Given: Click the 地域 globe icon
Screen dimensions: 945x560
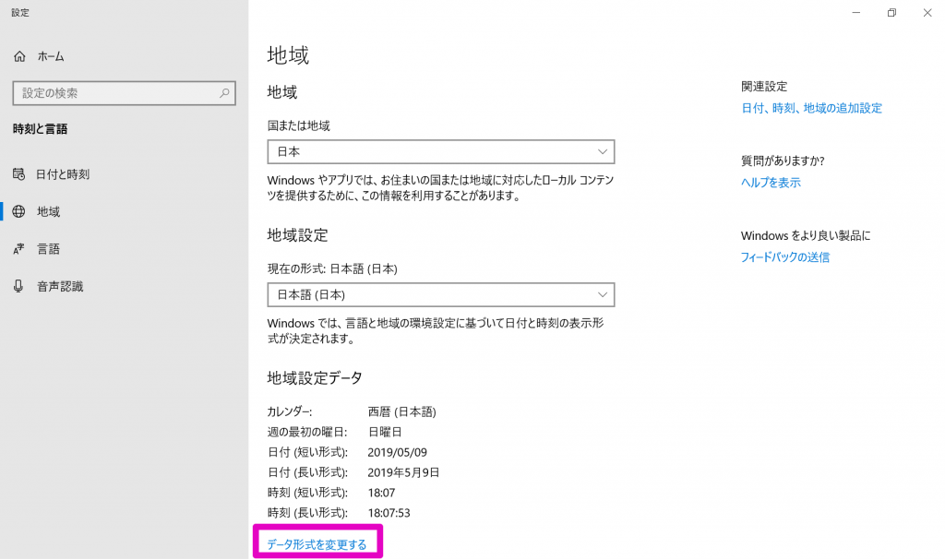Looking at the screenshot, I should pos(18,211).
